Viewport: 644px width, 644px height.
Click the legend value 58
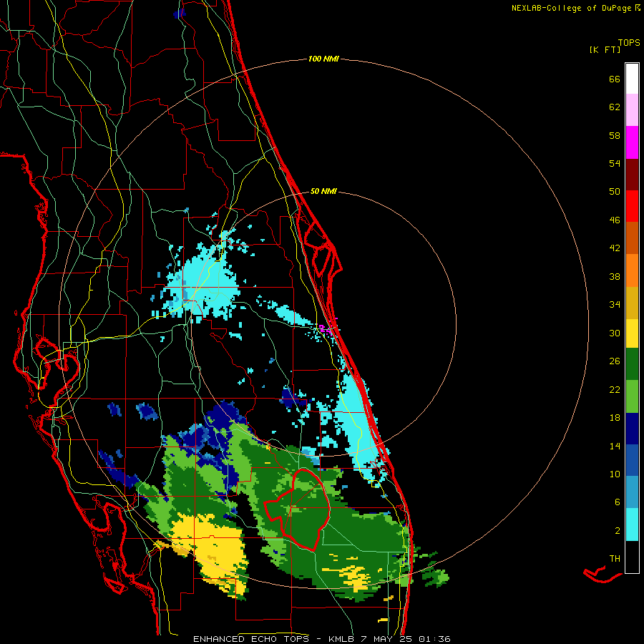point(615,135)
